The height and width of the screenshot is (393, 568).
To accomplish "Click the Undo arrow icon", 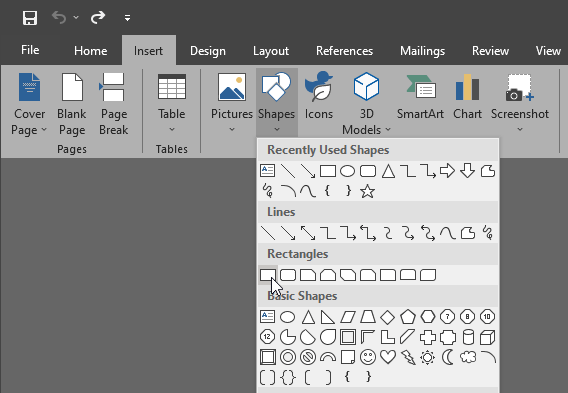I will (59, 17).
